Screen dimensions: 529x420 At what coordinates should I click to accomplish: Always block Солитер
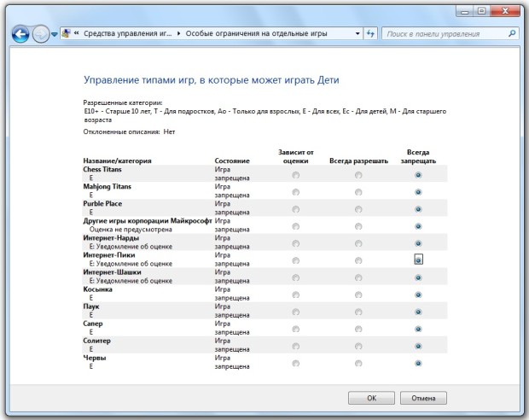click(x=418, y=346)
